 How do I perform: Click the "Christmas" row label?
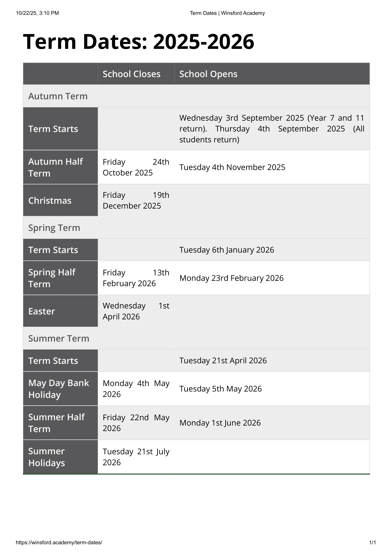(x=50, y=201)
